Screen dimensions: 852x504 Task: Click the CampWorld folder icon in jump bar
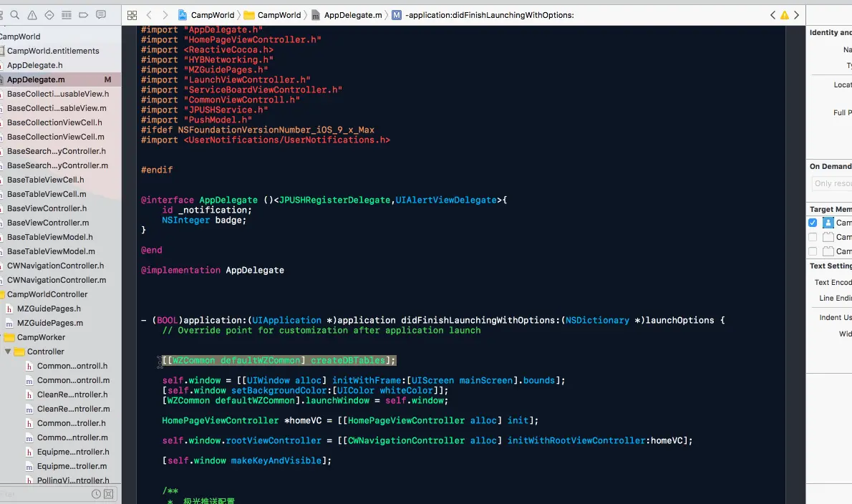(x=249, y=15)
